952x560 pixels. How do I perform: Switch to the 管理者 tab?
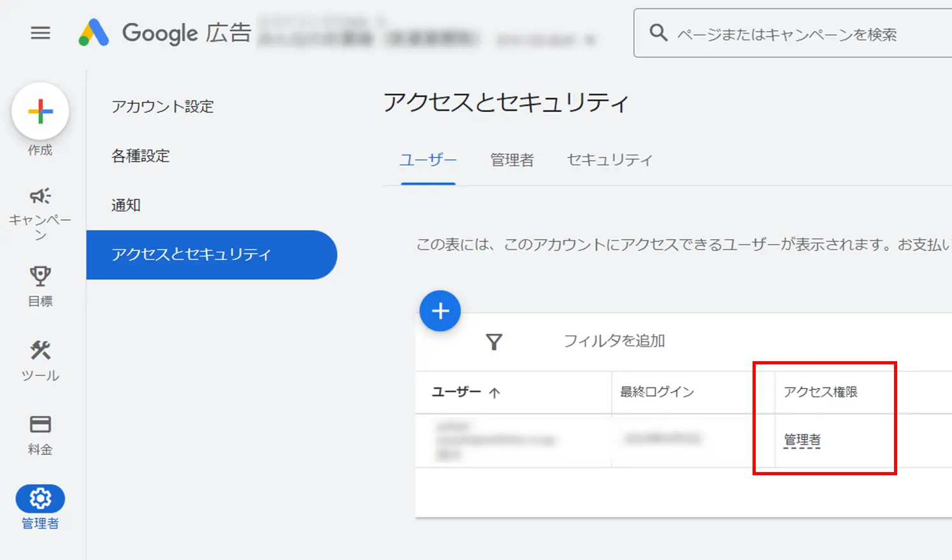[x=512, y=160]
